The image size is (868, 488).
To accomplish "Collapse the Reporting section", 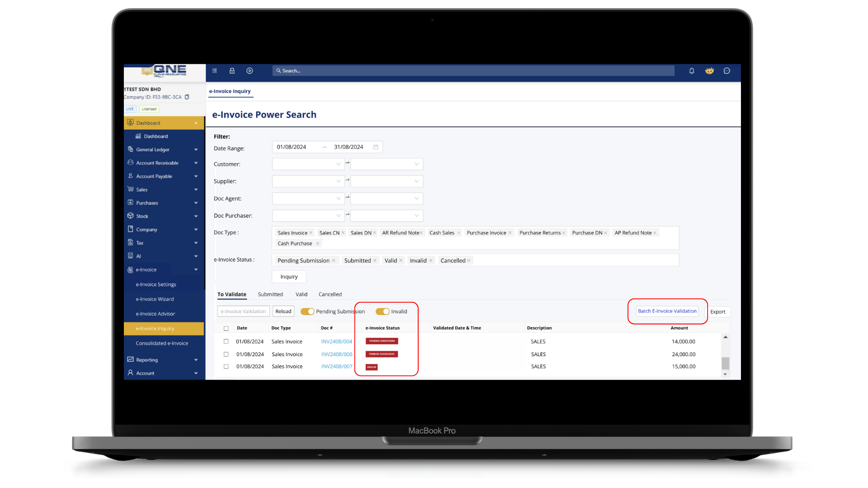I will pos(196,360).
